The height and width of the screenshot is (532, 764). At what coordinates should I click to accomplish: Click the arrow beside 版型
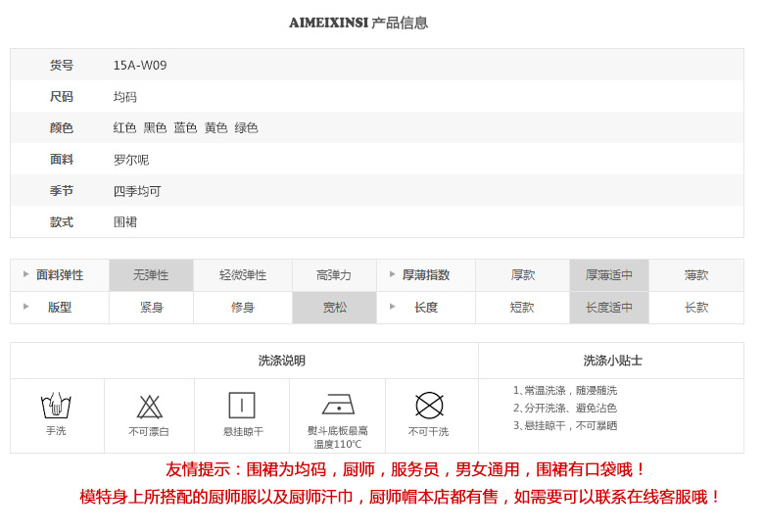coord(25,307)
